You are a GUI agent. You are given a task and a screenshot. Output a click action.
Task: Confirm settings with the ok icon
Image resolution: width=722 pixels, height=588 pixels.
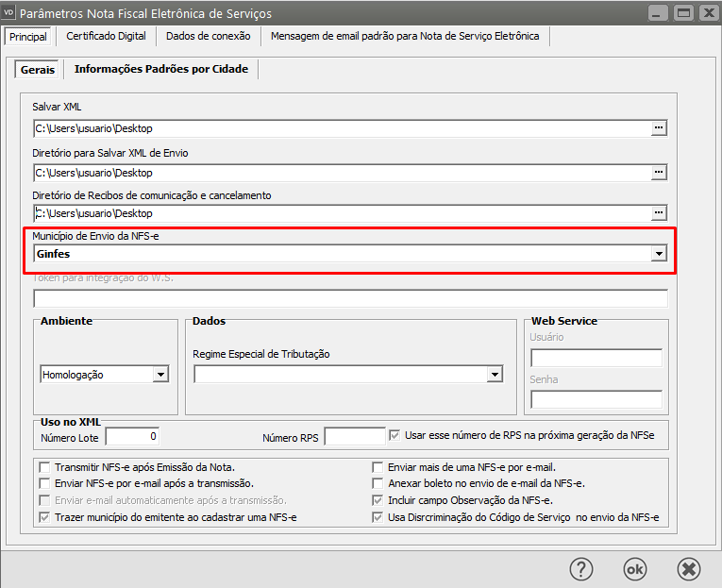pyautogui.click(x=635, y=568)
